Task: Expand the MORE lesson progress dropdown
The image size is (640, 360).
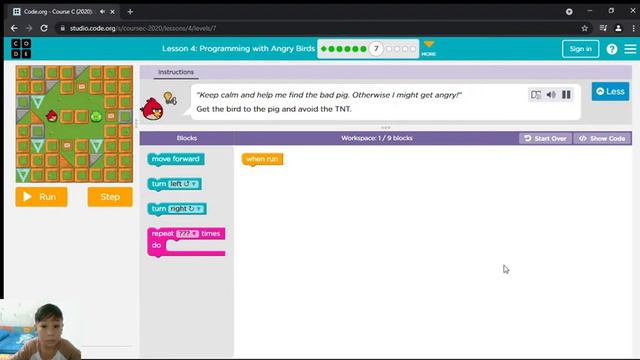Action: click(429, 49)
